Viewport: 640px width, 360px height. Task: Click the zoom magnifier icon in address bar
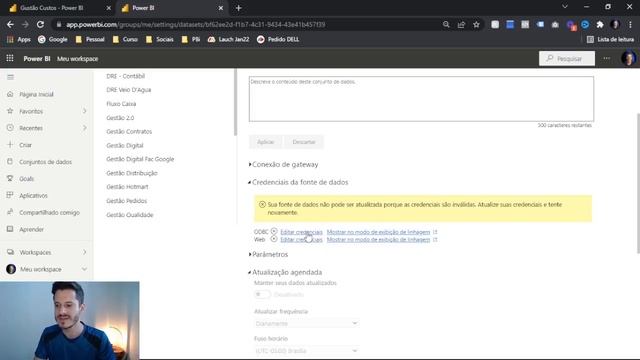click(446, 24)
